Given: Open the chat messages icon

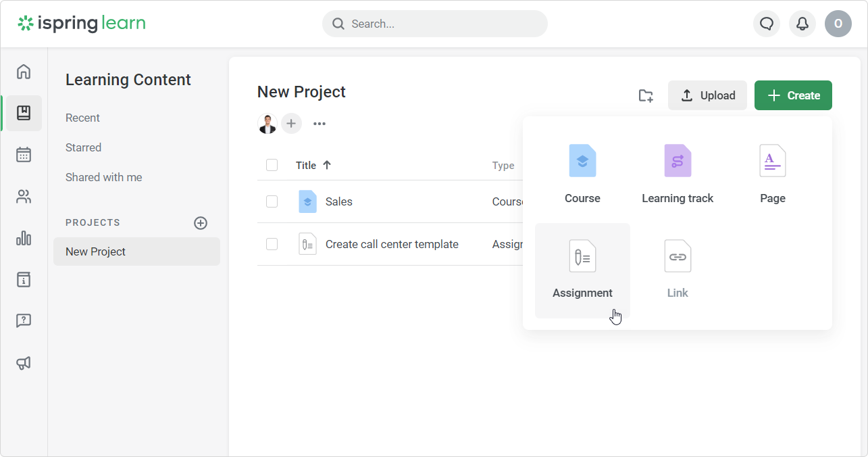Looking at the screenshot, I should [766, 24].
